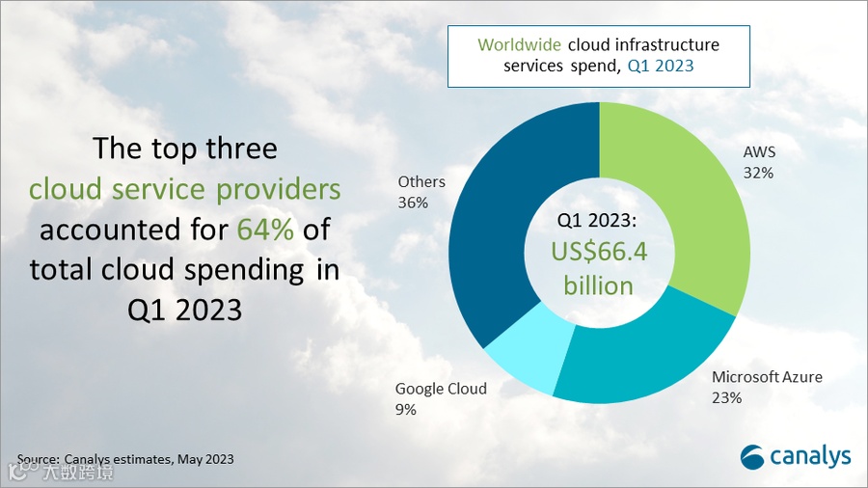Click 'The top three' headline line

coord(185,149)
